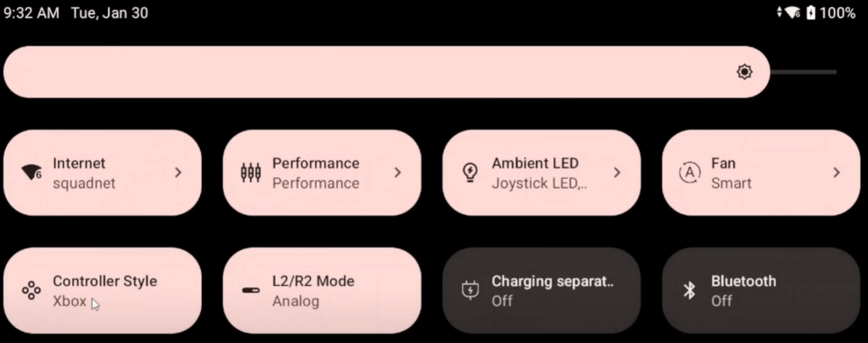Click the 9:32 AM clock
This screenshot has height=343, width=868.
pos(31,12)
